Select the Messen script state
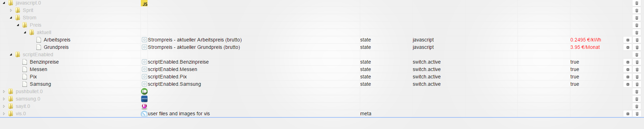This screenshot has width=644, height=129. (39, 69)
